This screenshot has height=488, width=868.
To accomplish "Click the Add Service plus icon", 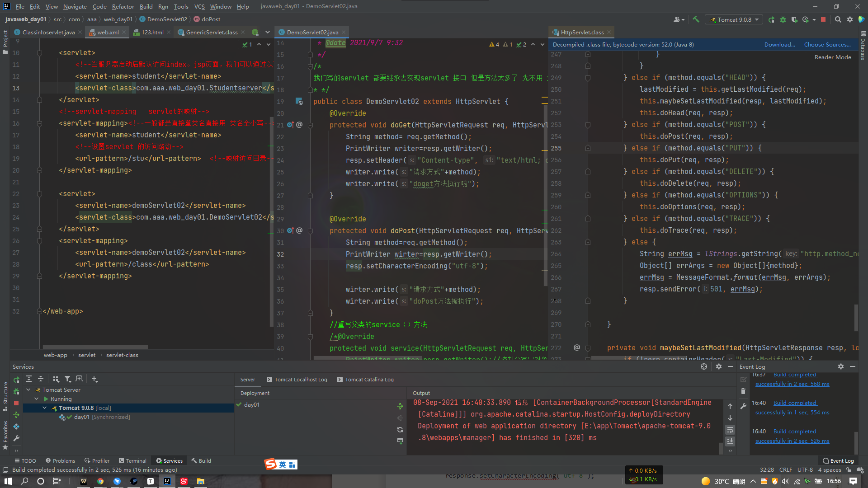I will [94, 379].
